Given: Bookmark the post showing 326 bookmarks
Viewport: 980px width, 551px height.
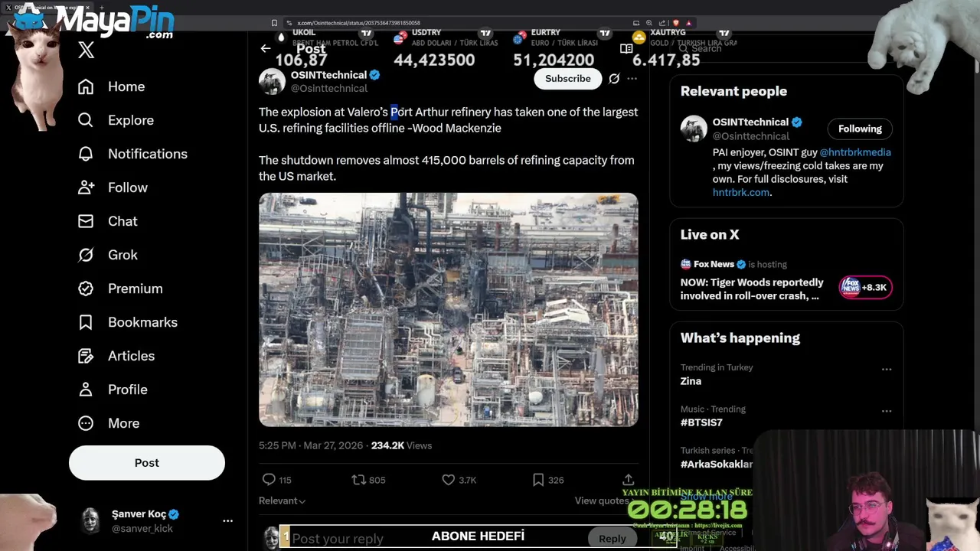Looking at the screenshot, I should (x=538, y=480).
